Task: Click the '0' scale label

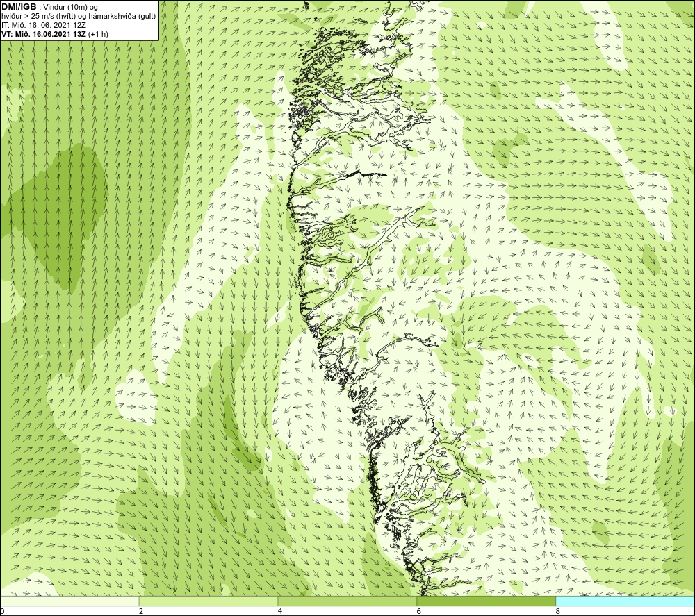Action: (x=2, y=611)
